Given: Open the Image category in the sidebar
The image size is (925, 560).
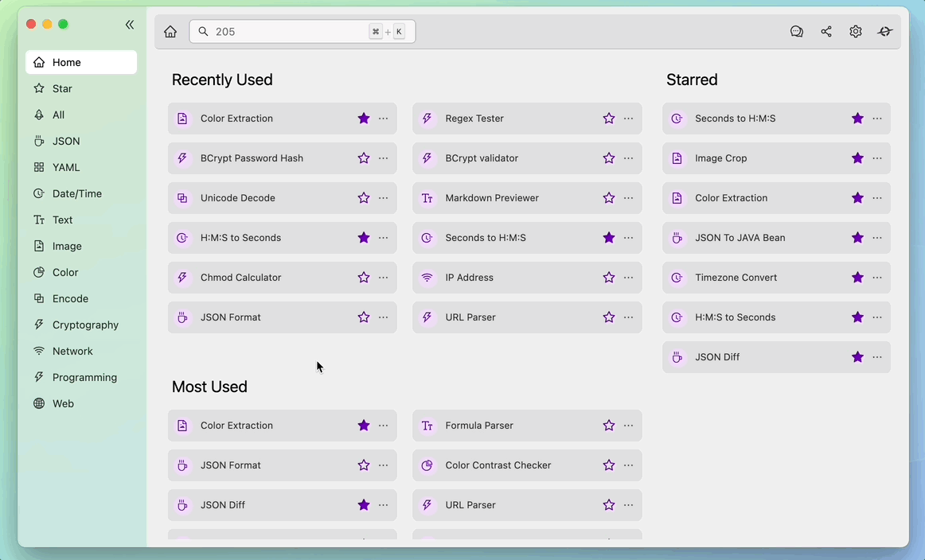Looking at the screenshot, I should tap(81, 246).
